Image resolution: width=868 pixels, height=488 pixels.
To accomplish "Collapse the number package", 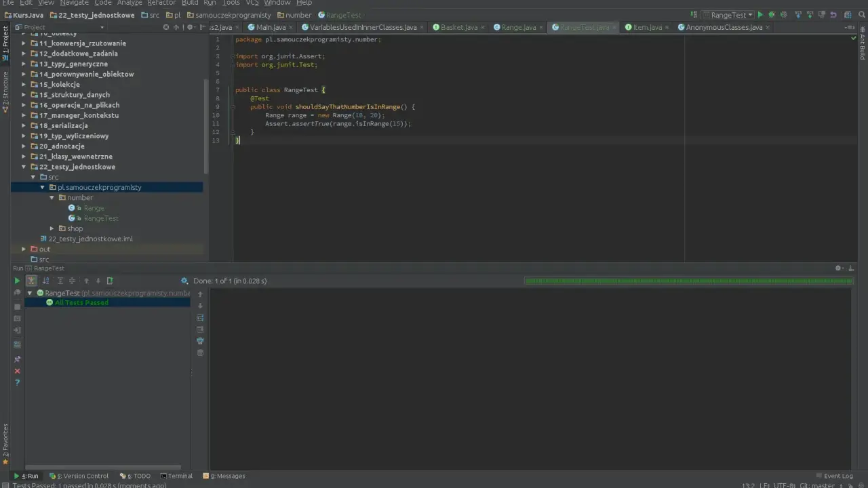I will pyautogui.click(x=52, y=198).
